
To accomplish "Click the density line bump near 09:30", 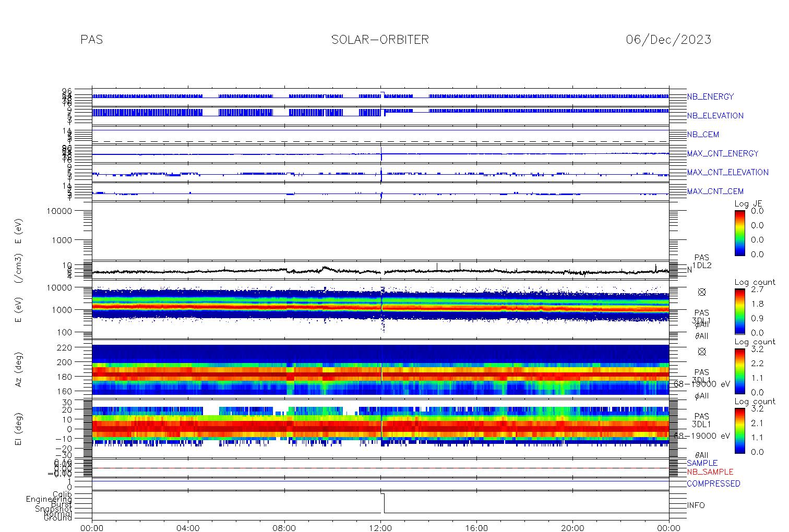I will tap(325, 268).
